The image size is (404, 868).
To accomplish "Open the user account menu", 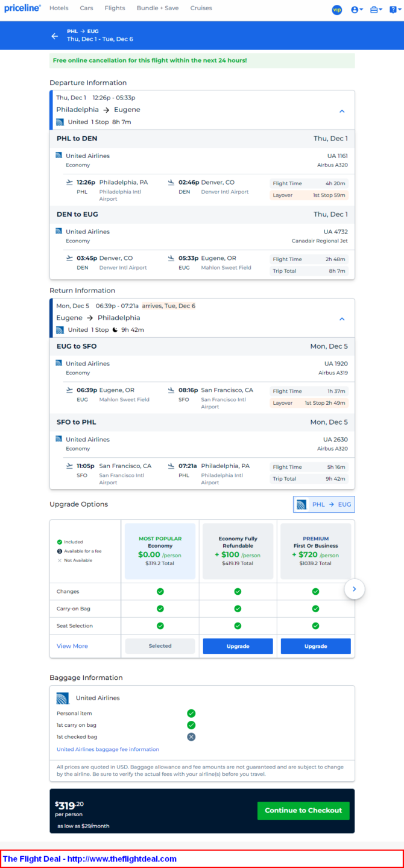I will coord(356,10).
